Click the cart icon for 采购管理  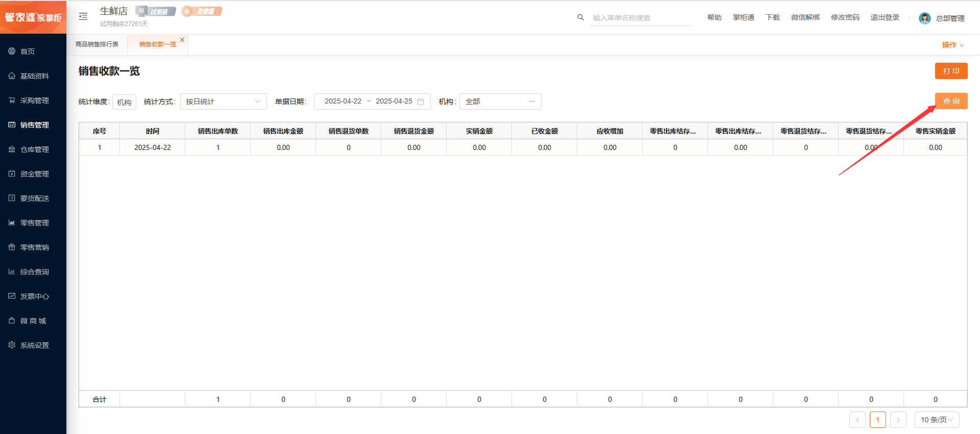[x=12, y=100]
